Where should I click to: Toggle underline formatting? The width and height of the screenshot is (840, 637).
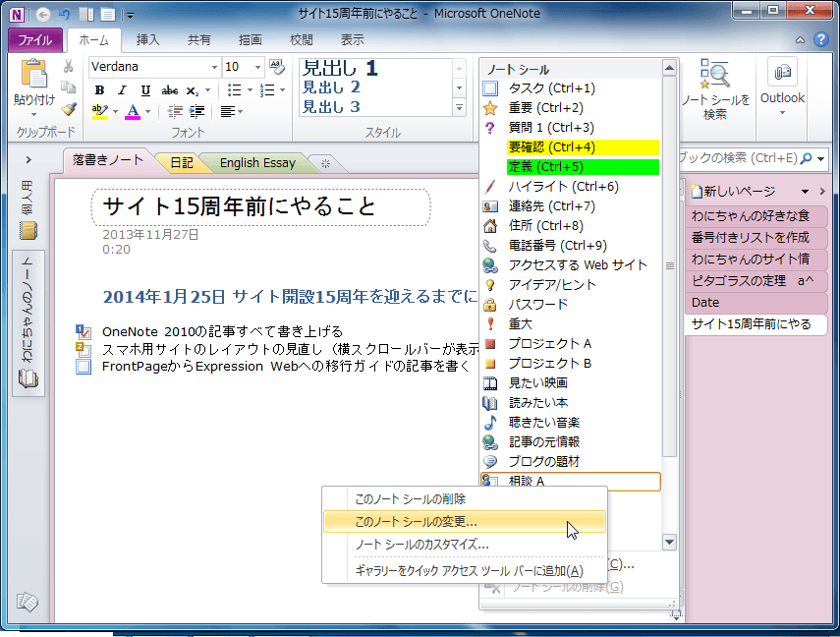145,90
